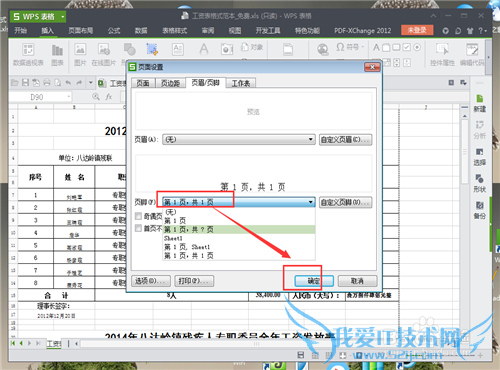Switch to the 页边距 margins tab
Viewport: 500px width, 370px height.
(170, 83)
